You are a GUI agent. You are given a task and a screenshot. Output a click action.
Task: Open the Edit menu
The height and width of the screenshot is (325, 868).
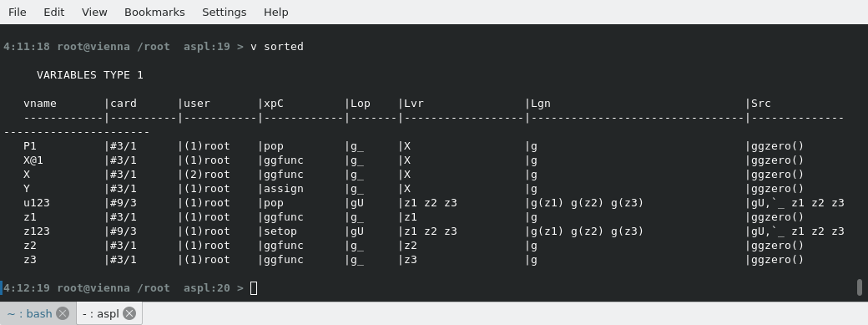(53, 12)
